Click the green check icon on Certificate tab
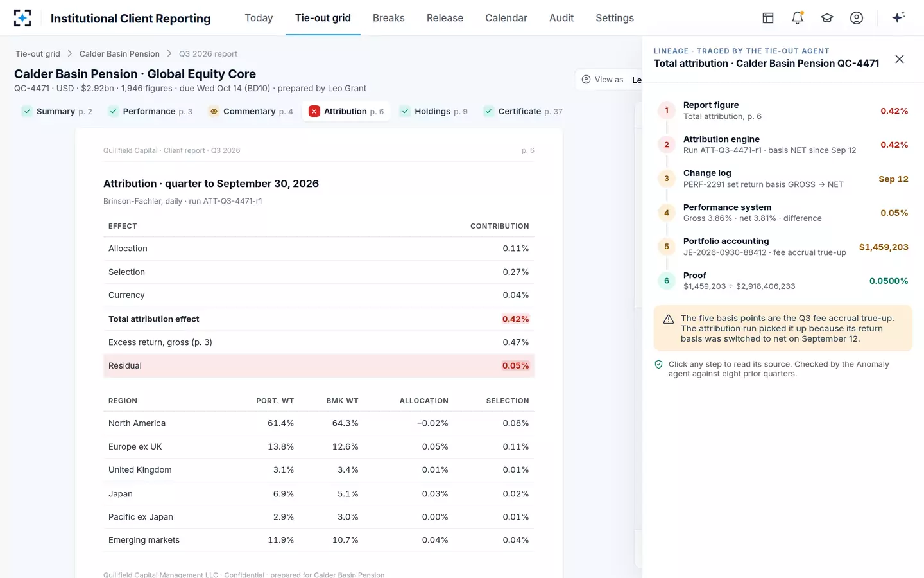This screenshot has height=578, width=924. pyautogui.click(x=489, y=111)
